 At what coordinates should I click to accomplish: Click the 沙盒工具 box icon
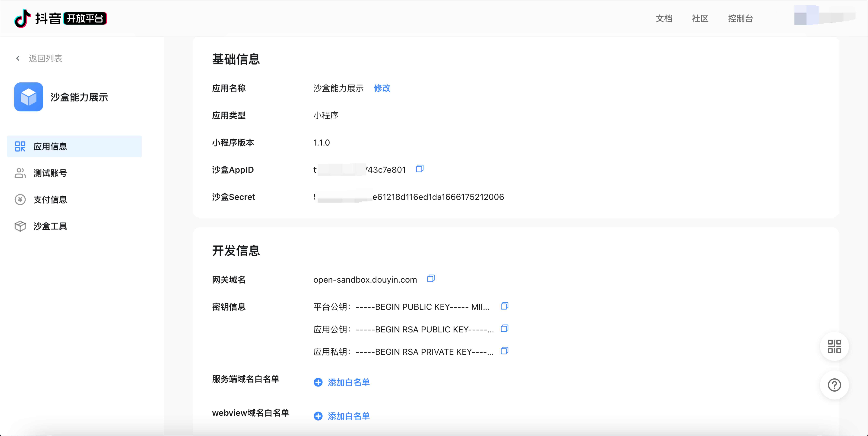pyautogui.click(x=20, y=226)
